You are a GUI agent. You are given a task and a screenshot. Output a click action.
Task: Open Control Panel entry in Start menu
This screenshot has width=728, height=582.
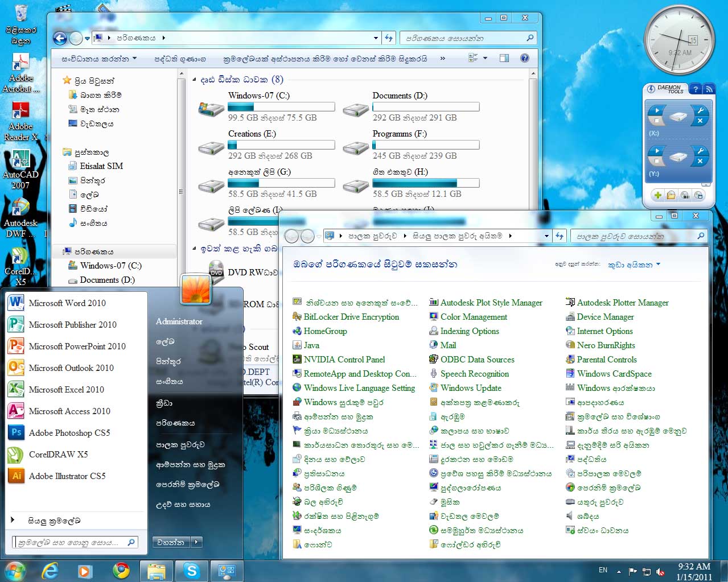pyautogui.click(x=180, y=445)
